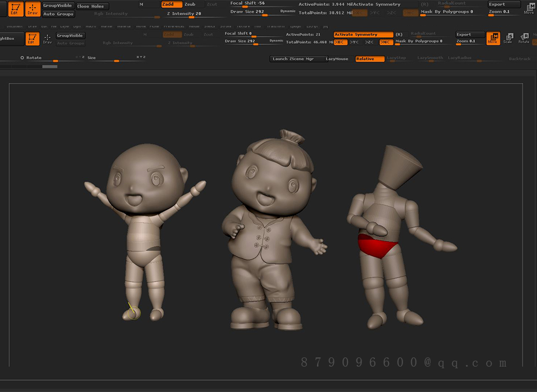Toggle the M material channel in upper toolbar
The width and height of the screenshot is (537, 392).
pos(142,4)
